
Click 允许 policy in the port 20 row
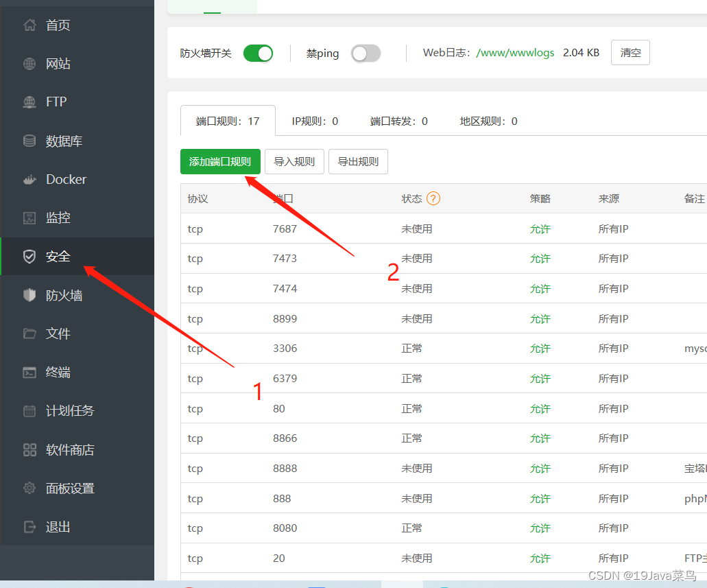point(540,558)
